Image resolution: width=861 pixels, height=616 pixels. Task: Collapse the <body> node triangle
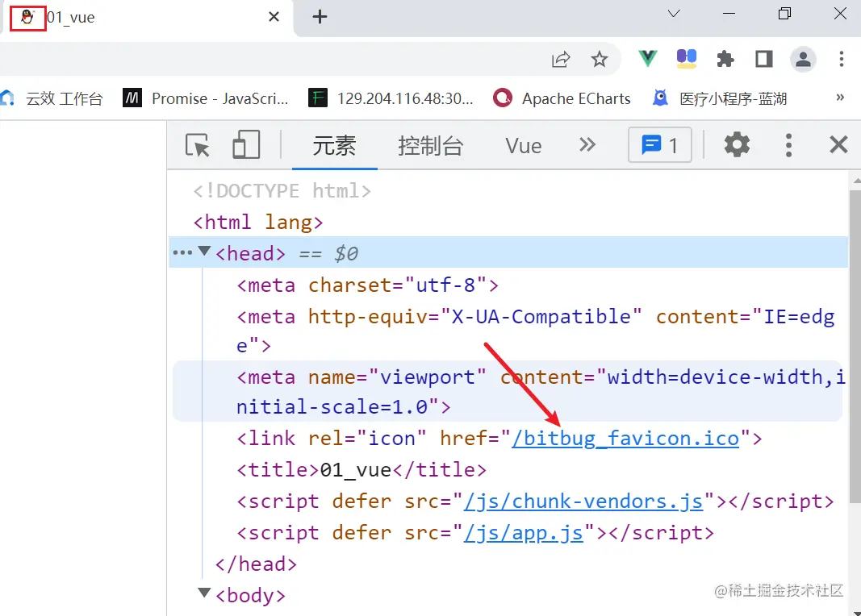click(x=204, y=593)
